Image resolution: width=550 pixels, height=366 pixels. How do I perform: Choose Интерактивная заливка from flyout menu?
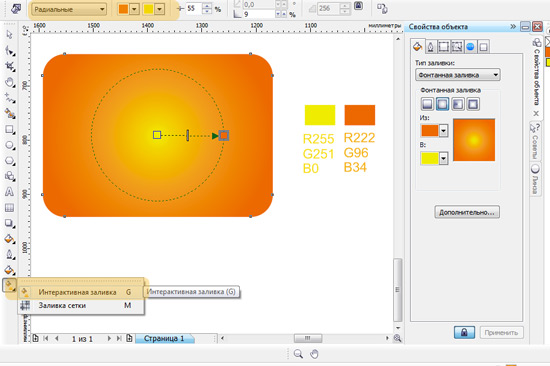(x=81, y=292)
